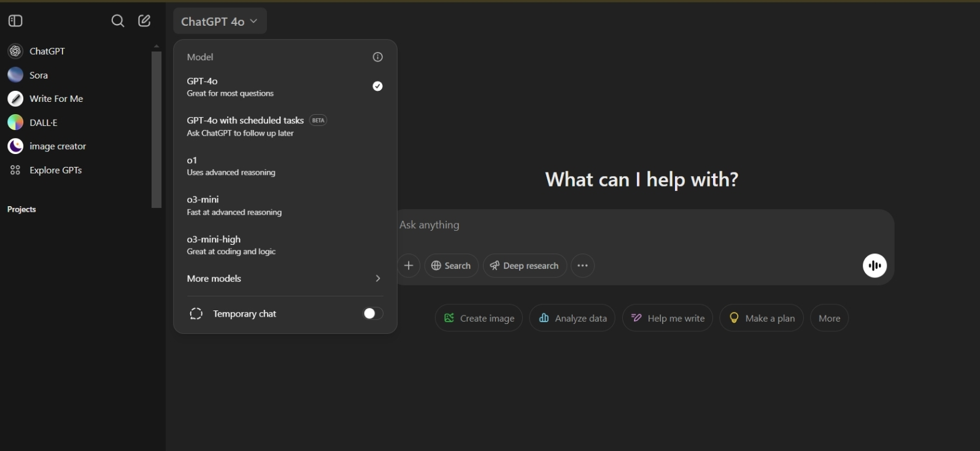Open the ChatGPT 4o model selector dropdown
This screenshot has width=980, height=451.
[x=220, y=21]
